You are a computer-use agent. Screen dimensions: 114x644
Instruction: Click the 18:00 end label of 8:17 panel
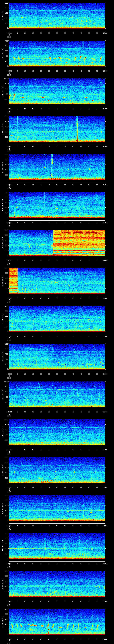click(x=105, y=147)
